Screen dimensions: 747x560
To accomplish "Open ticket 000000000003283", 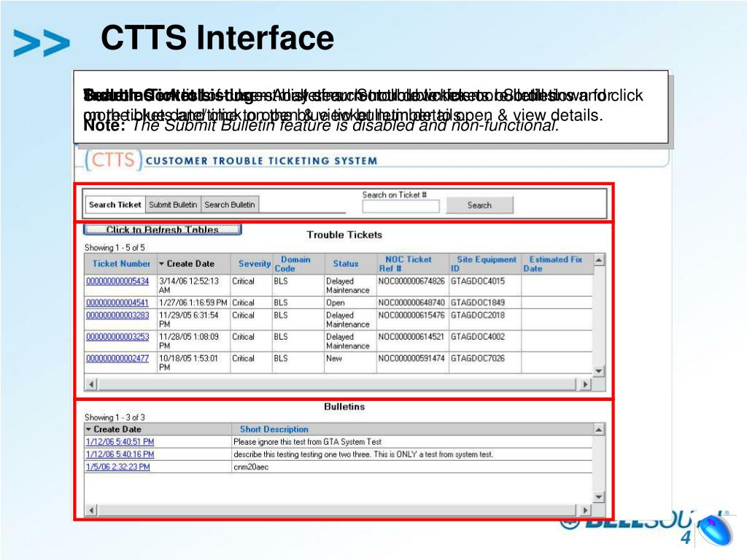I will pos(117,315).
